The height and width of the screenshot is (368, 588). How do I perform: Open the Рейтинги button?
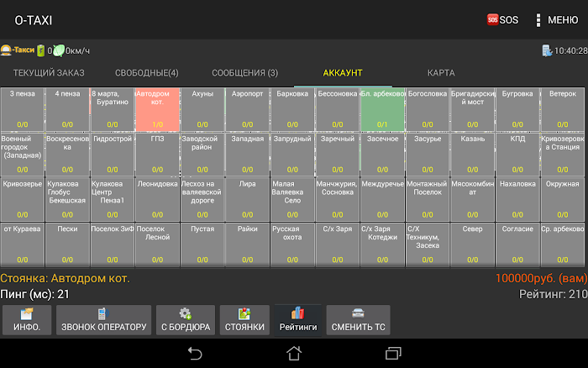tap(298, 320)
